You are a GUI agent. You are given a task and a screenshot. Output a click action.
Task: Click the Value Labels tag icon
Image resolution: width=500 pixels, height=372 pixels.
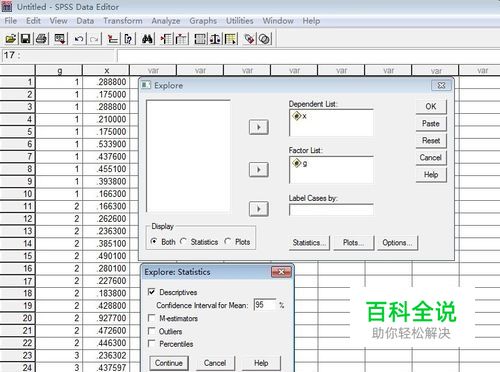(x=249, y=39)
